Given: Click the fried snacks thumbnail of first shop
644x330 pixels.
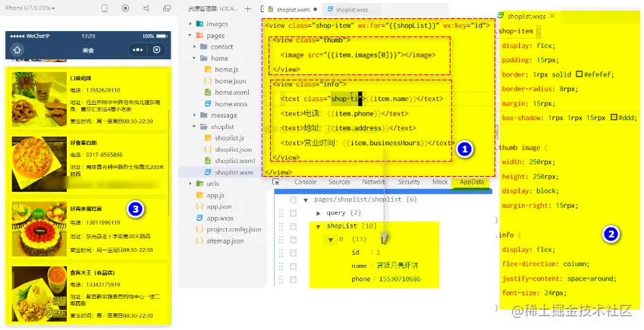Looking at the screenshot, I should pyautogui.click(x=39, y=99).
